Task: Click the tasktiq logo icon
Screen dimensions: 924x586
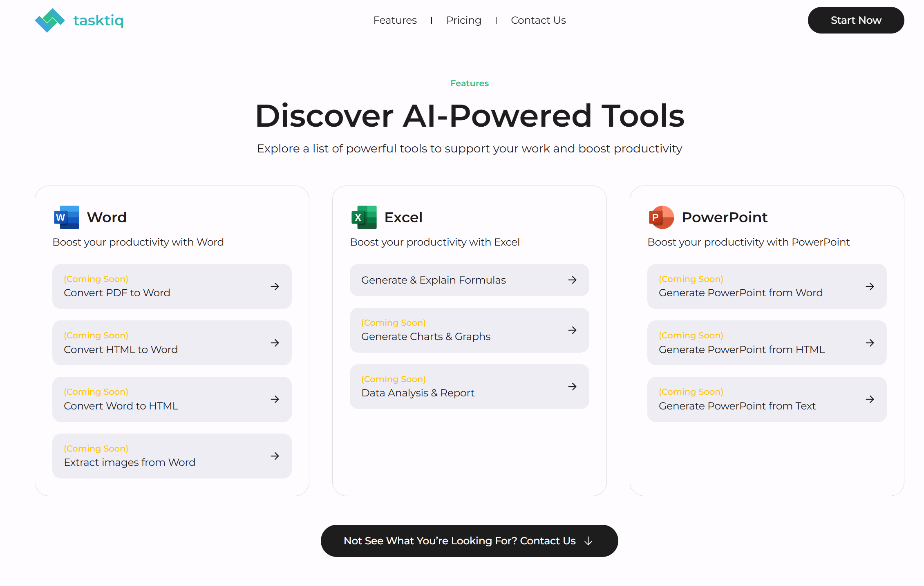Action: (x=49, y=20)
